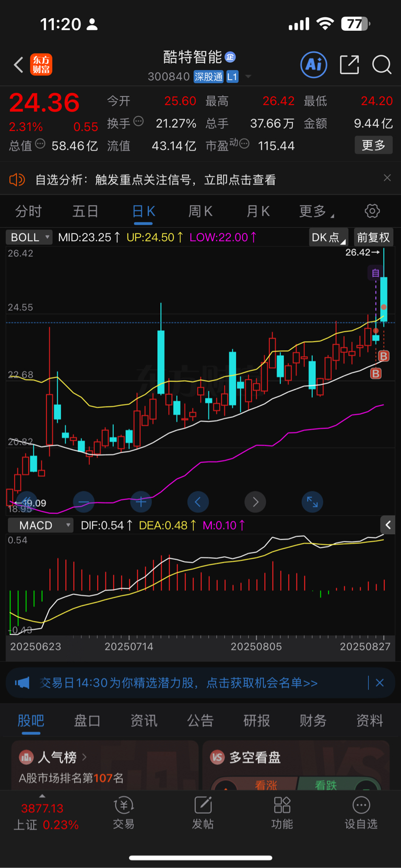Expand the stock switcher arrow beside L1
Image resolution: width=401 pixels, height=868 pixels.
[x=248, y=77]
